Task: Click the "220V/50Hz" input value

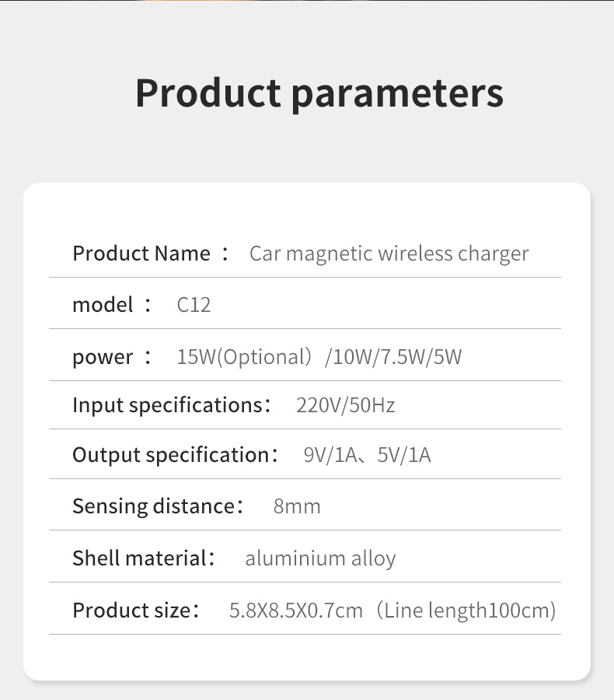Action: click(x=345, y=405)
